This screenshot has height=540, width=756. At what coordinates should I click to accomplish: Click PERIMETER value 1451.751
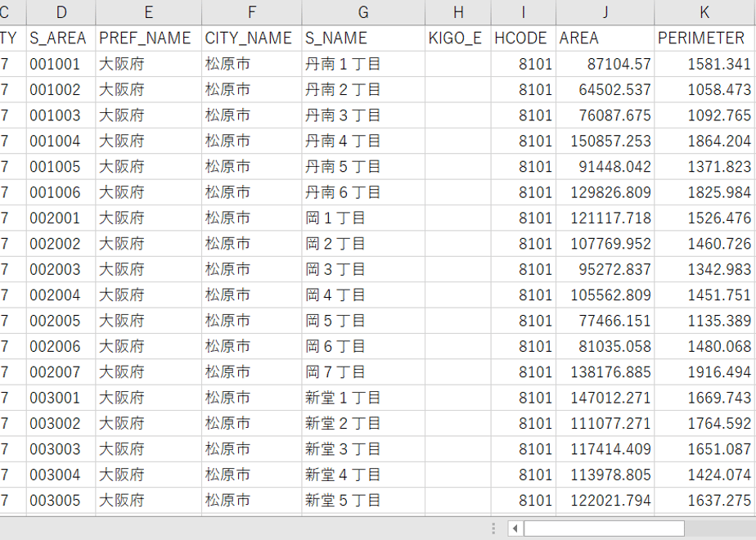[705, 295]
